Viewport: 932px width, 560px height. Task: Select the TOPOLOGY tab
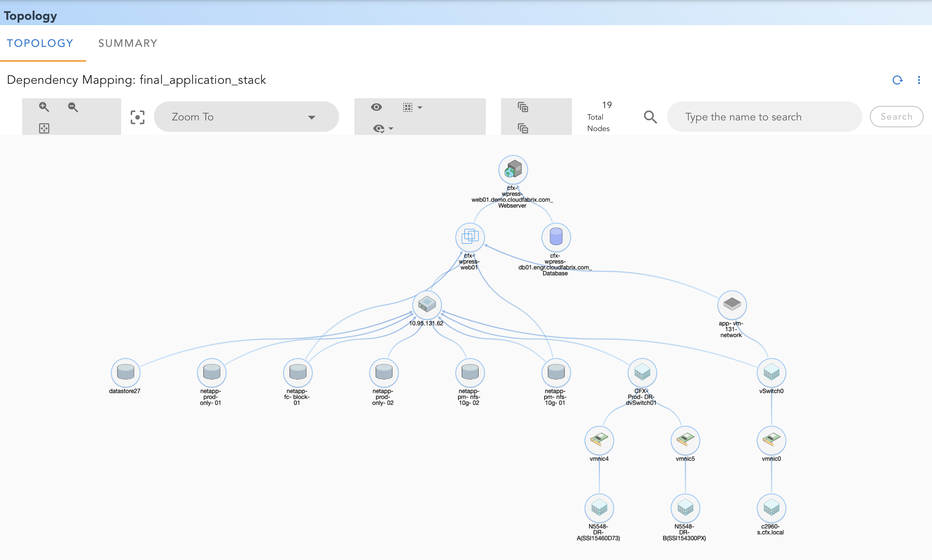pyautogui.click(x=40, y=43)
